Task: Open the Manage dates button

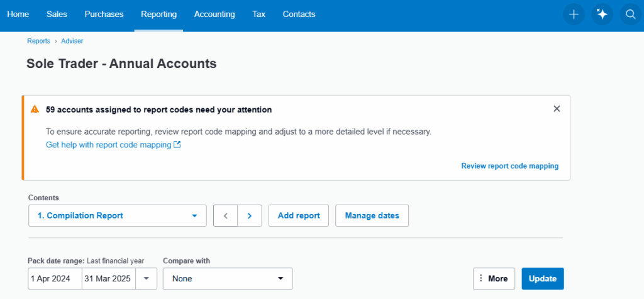Action: coord(372,215)
